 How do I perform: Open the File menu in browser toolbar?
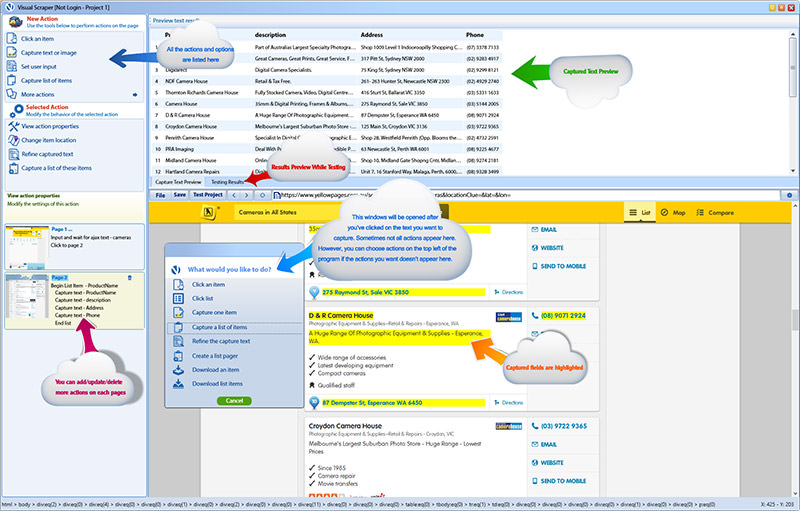point(159,195)
